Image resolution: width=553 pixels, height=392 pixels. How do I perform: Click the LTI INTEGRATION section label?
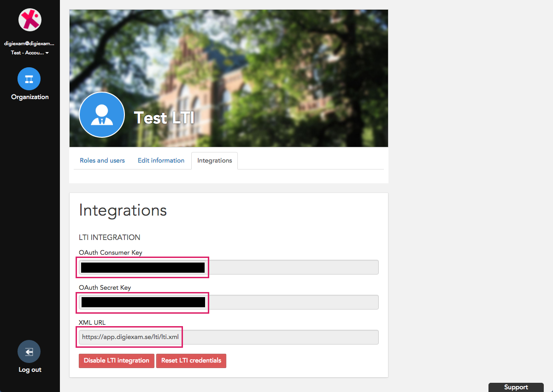coord(110,238)
